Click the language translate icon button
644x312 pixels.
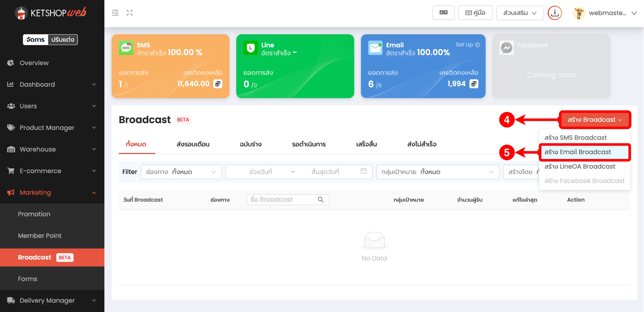pos(443,13)
